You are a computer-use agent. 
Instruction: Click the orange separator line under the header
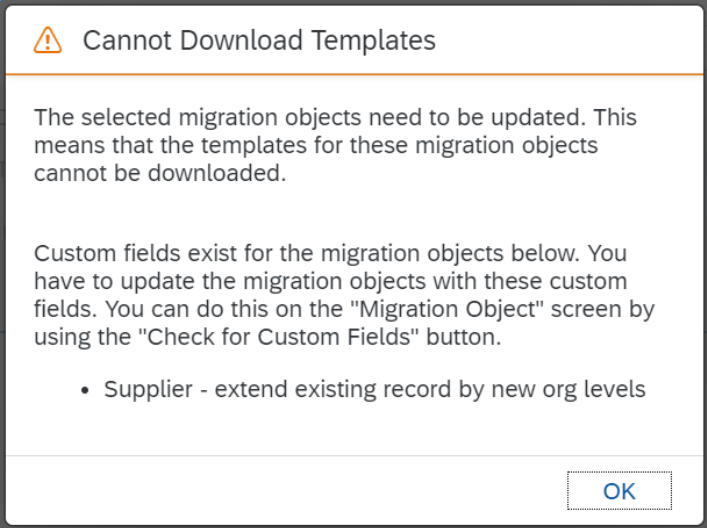(x=354, y=74)
